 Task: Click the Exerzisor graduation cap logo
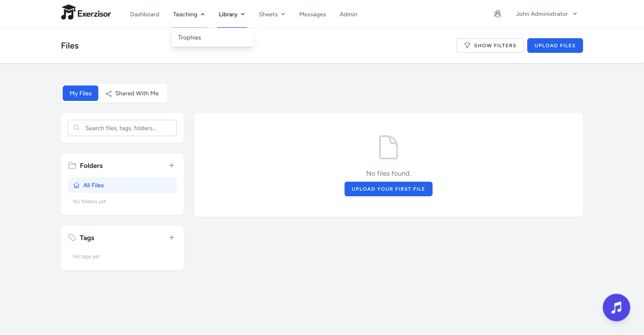(68, 12)
